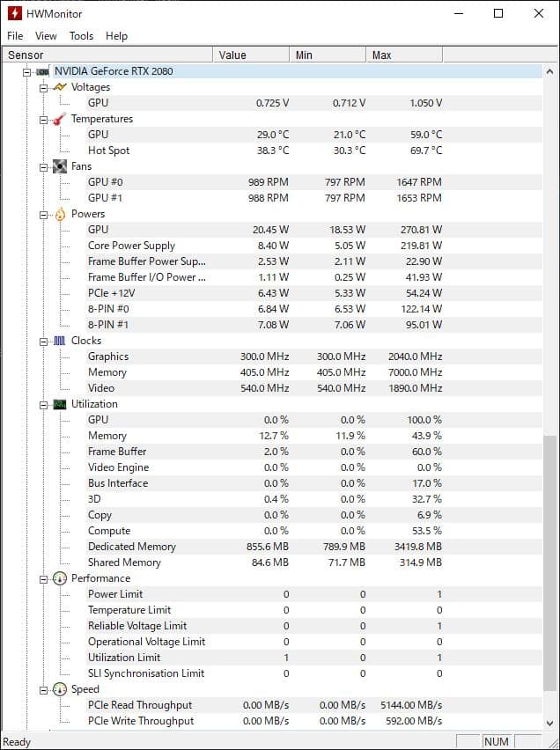Image resolution: width=560 pixels, height=750 pixels.
Task: Collapse the NVIDIA GeForce RTX 2080 node
Action: pos(27,72)
